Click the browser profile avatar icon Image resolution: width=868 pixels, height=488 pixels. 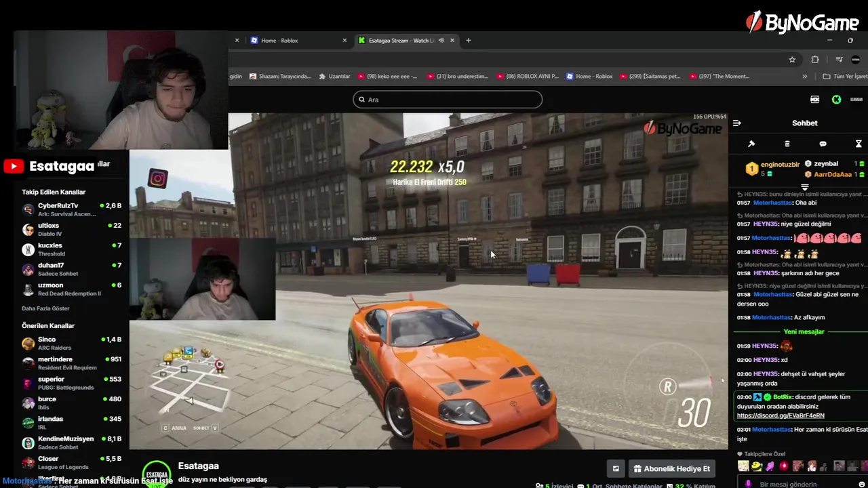tap(856, 60)
